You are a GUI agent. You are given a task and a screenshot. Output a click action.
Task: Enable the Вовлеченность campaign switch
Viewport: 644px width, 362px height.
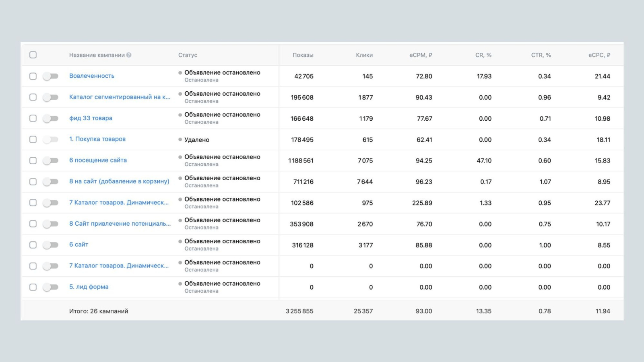(x=51, y=76)
